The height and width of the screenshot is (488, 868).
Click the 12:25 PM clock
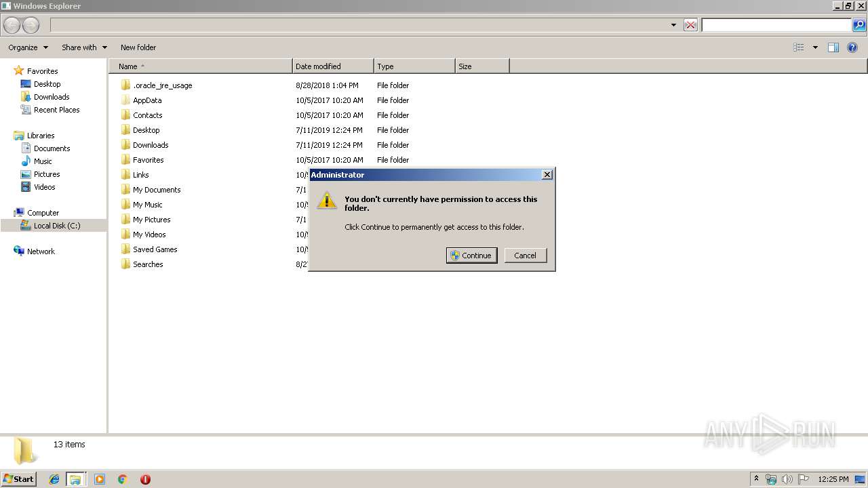pos(833,479)
